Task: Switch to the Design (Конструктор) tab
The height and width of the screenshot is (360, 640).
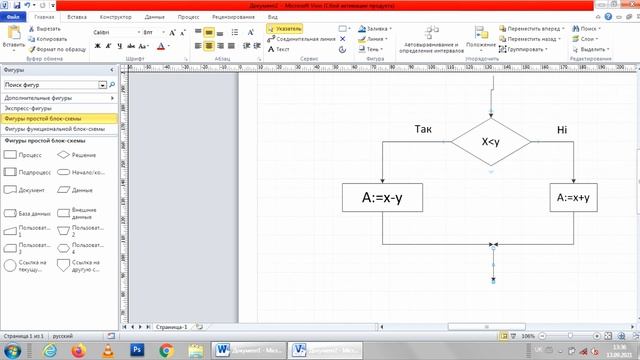Action: tap(116, 17)
